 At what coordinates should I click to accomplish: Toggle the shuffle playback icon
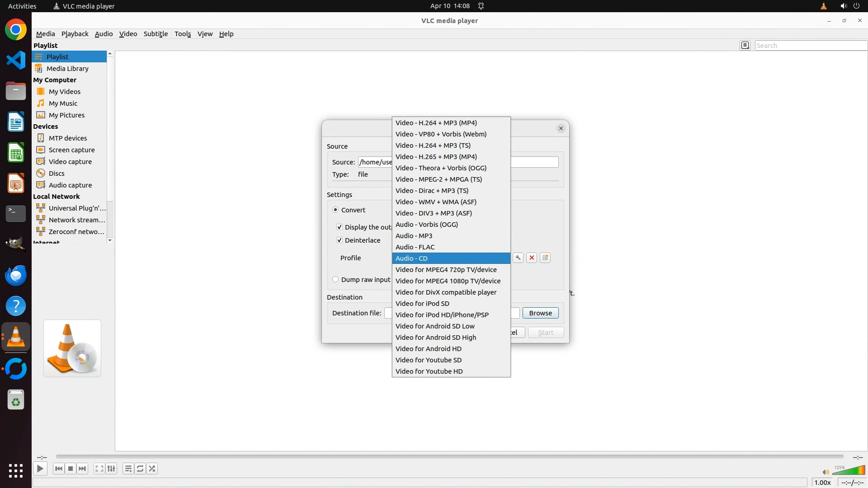click(152, 469)
